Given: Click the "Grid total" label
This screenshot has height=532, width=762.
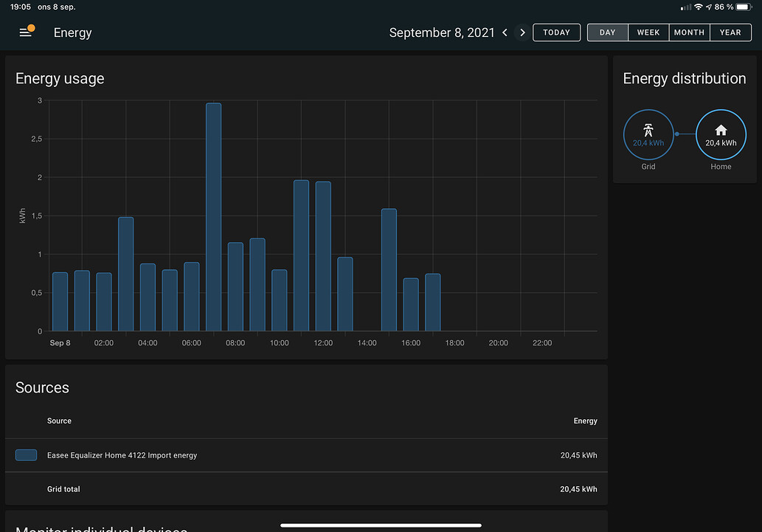Looking at the screenshot, I should (63, 489).
